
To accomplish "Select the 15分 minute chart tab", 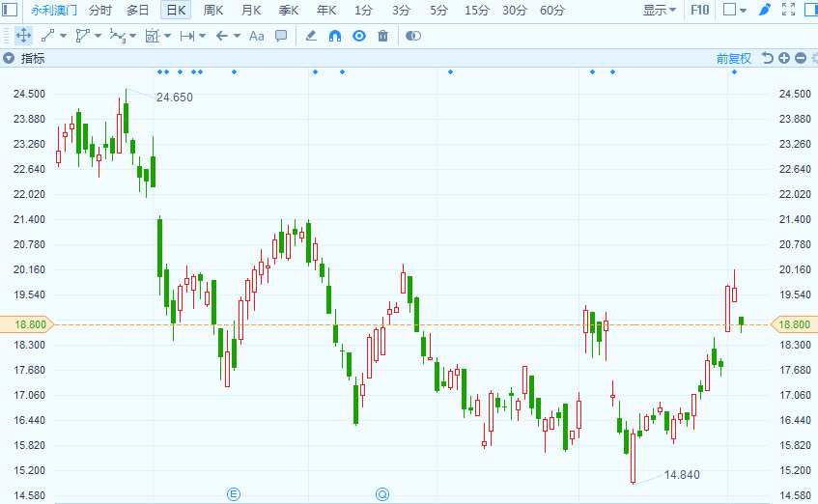I will pyautogui.click(x=477, y=10).
